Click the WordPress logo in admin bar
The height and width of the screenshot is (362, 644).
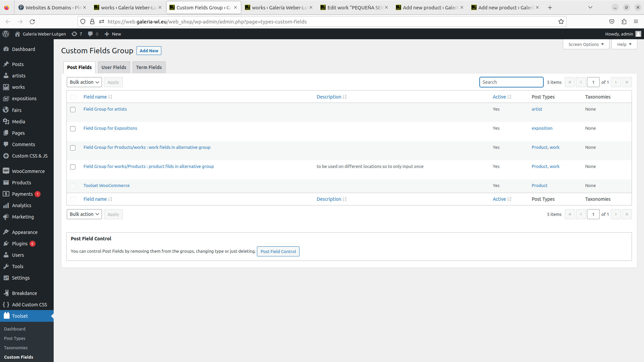[6, 34]
